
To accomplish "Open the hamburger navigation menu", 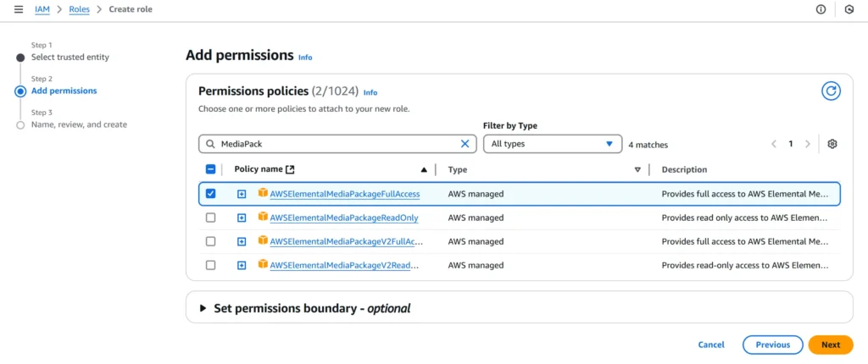I will (19, 9).
